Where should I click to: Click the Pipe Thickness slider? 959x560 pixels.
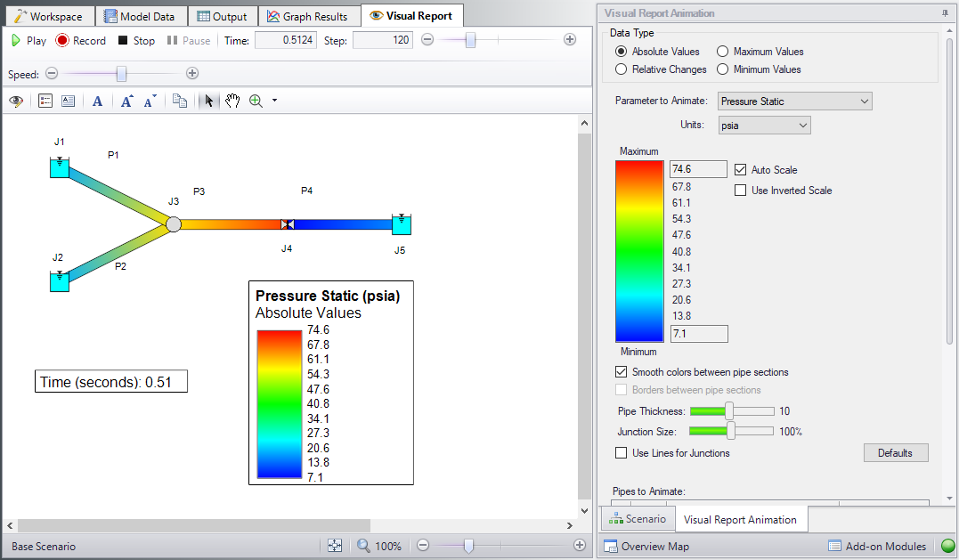730,411
